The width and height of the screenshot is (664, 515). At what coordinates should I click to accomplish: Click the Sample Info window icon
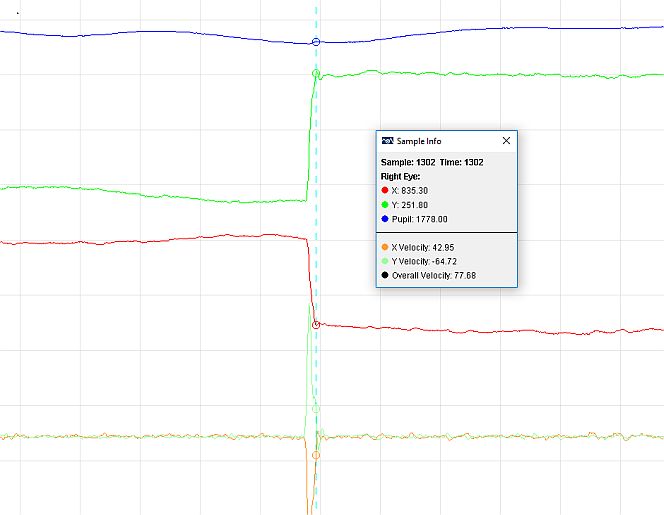click(387, 141)
